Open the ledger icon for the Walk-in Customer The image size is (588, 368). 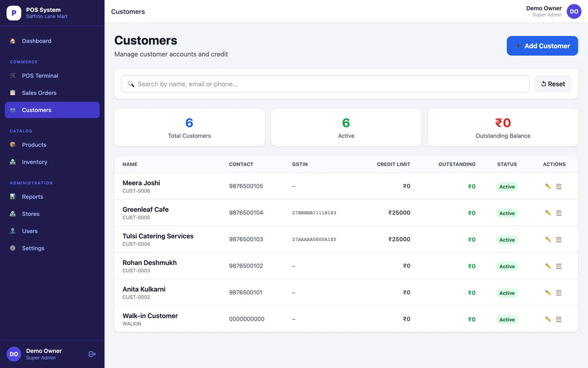click(x=559, y=319)
